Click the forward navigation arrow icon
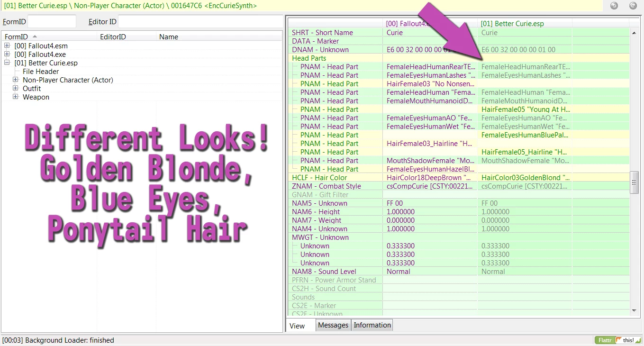644x346 pixels. 633,6
